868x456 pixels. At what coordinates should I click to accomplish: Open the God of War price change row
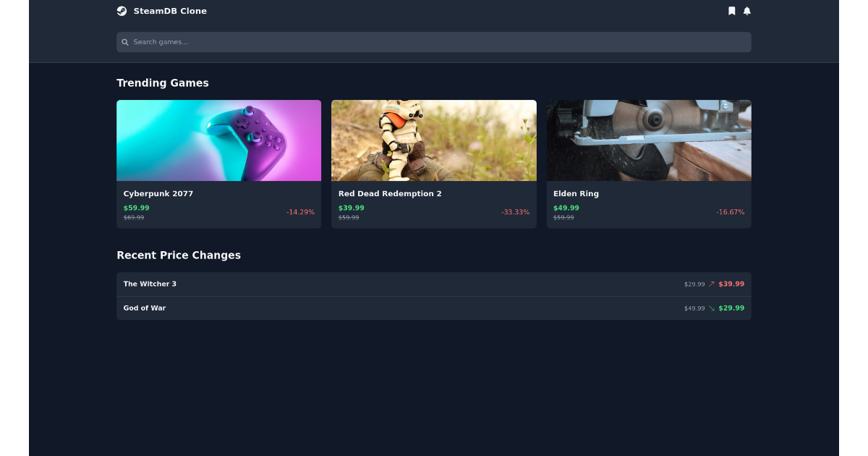point(434,308)
